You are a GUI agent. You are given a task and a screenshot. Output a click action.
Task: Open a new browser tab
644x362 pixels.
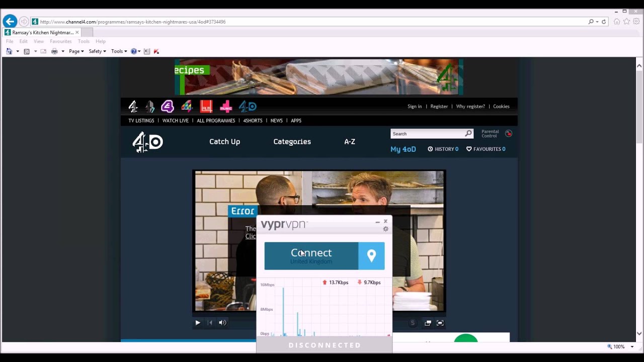tap(87, 33)
